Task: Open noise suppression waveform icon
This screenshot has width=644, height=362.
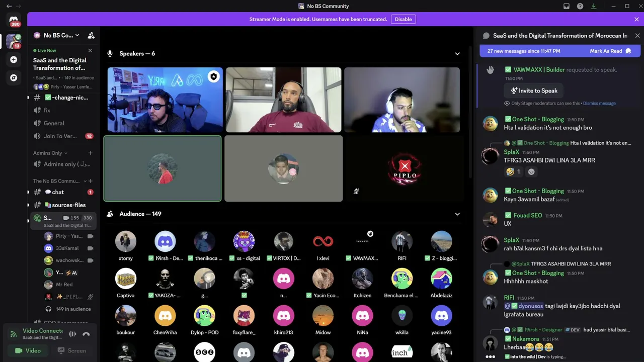Action: click(x=72, y=334)
